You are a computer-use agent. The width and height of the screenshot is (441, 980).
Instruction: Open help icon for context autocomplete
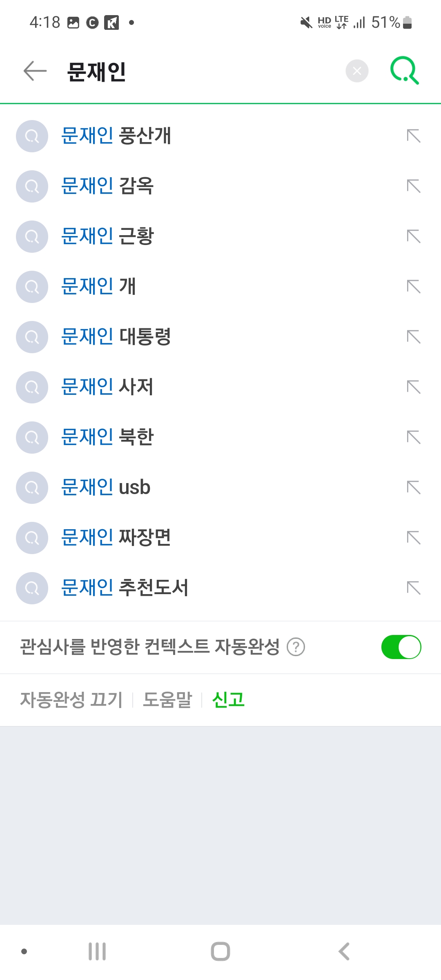pos(296,647)
